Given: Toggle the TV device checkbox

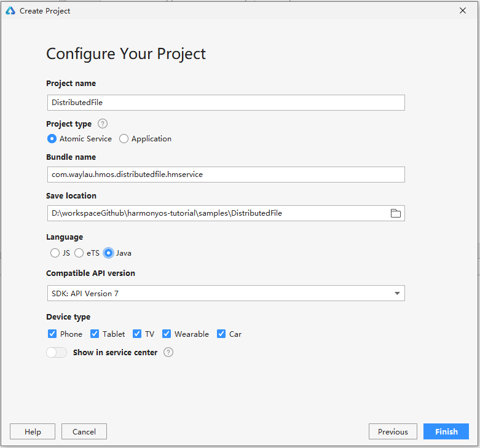Looking at the screenshot, I should coord(137,334).
